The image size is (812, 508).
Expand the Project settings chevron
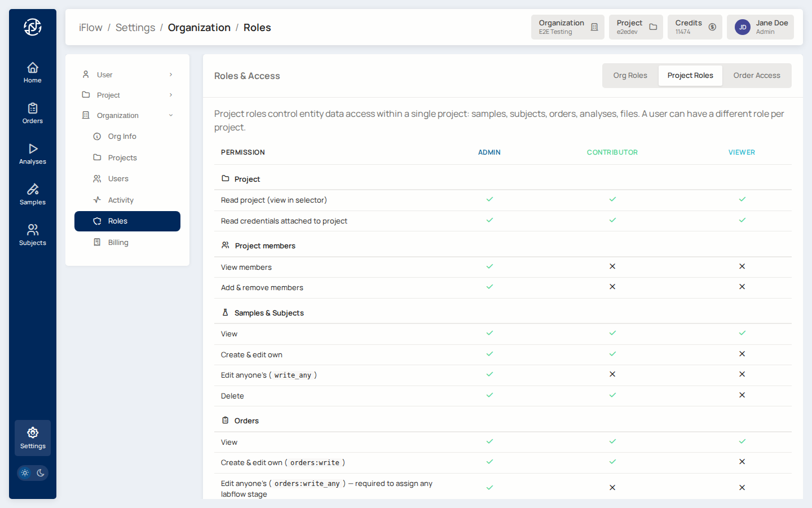pos(171,95)
